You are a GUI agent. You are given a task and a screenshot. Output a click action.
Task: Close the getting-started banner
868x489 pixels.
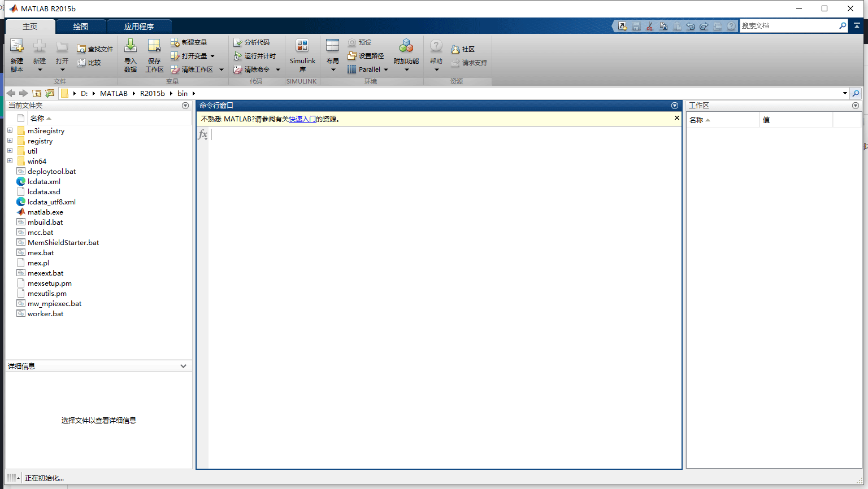pos(676,118)
